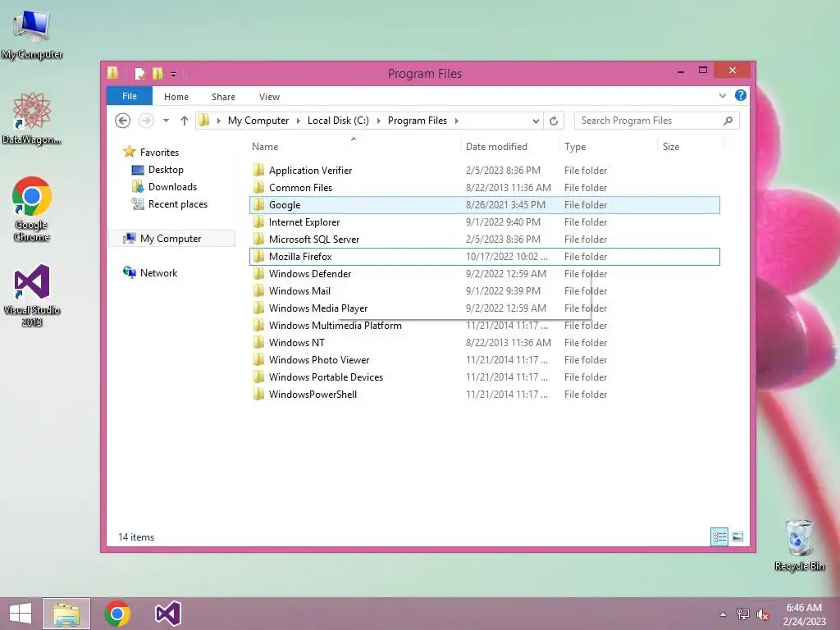
Task: Open Visual Studio 2013 desktop shortcut
Action: tap(32, 295)
